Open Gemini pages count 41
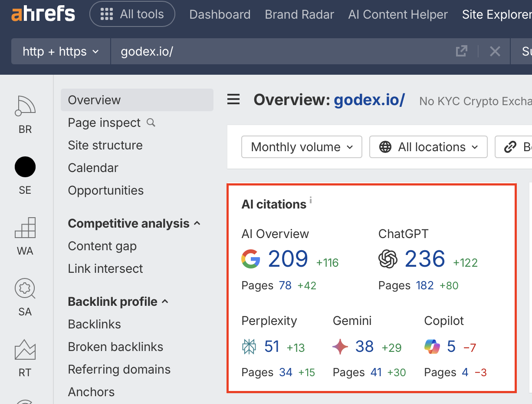Screen dimensions: 532x404 pyautogui.click(x=376, y=372)
